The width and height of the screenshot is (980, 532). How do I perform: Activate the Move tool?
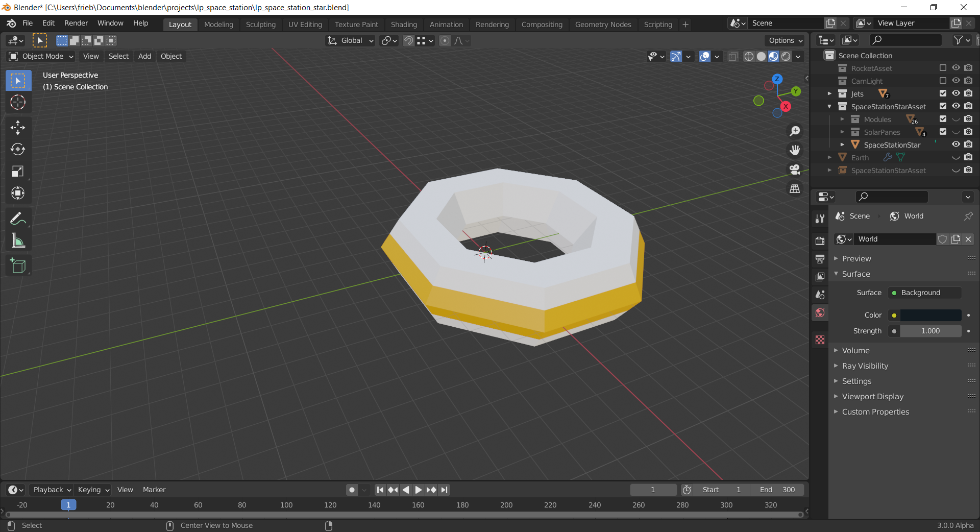tap(18, 128)
